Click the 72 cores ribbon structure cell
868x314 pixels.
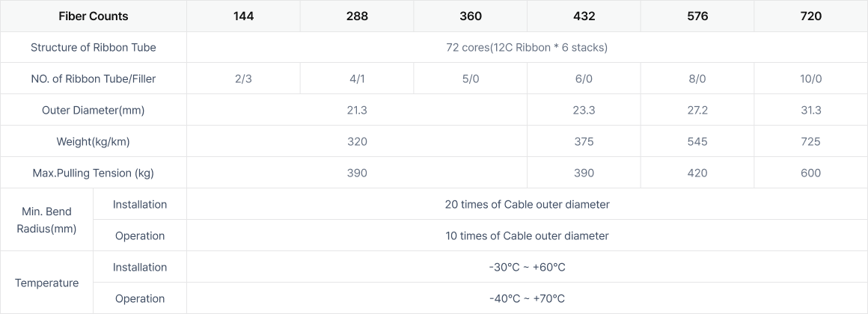(527, 48)
